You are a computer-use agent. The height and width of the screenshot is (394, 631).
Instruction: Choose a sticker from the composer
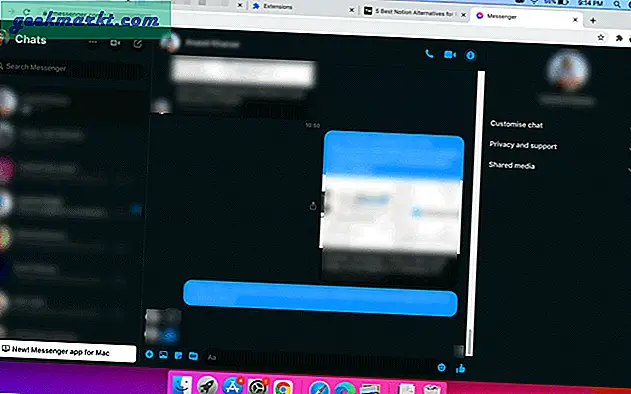[178, 355]
